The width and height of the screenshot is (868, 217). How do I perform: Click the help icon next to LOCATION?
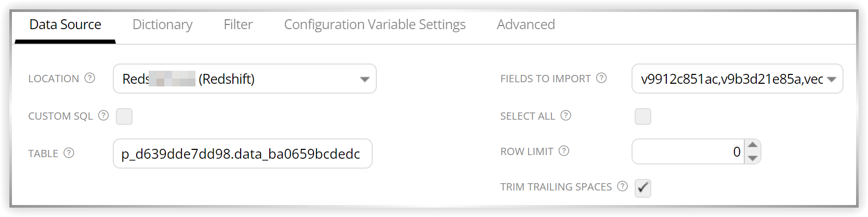(x=90, y=78)
